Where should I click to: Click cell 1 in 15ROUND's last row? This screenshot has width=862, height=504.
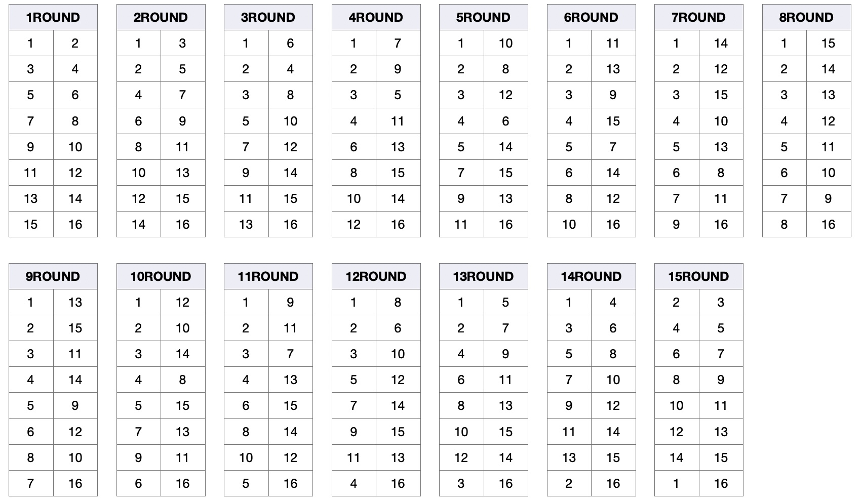(677, 483)
